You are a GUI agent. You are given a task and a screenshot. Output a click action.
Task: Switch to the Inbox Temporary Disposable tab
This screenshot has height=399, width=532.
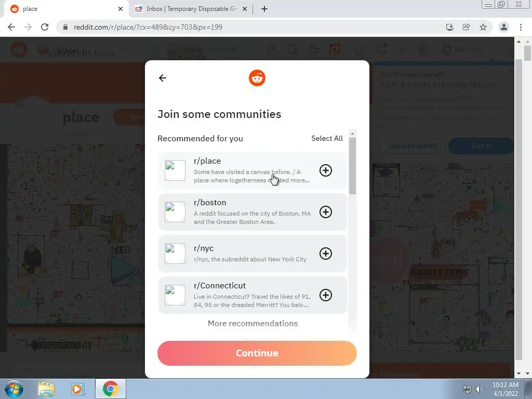coord(191,9)
